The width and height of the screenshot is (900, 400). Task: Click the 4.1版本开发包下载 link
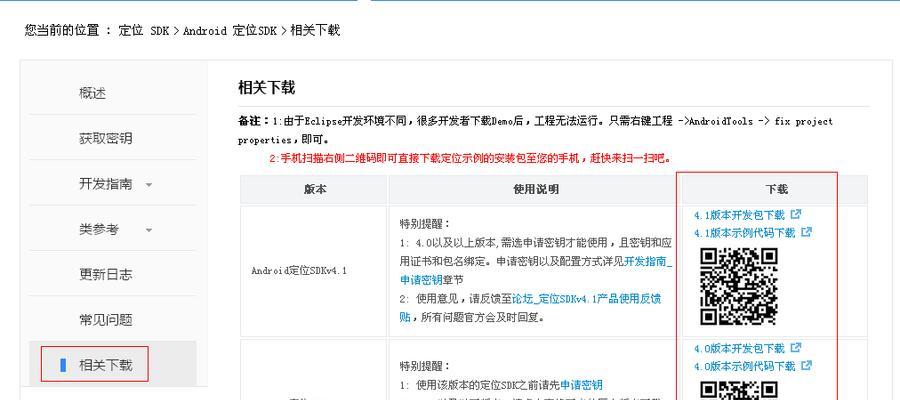point(739,215)
